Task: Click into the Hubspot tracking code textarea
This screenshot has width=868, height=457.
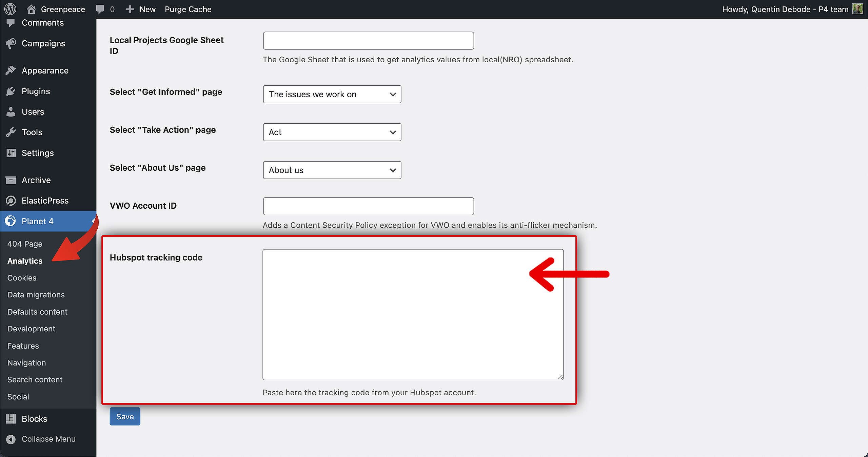Action: click(413, 314)
